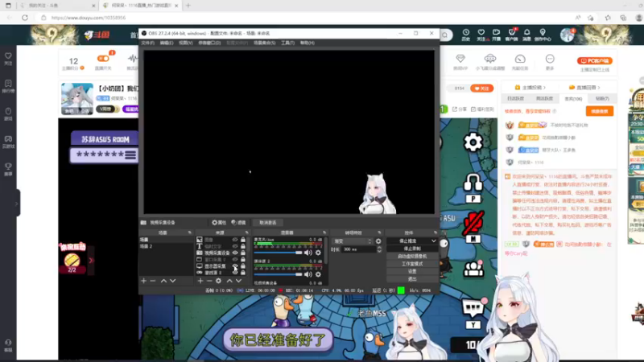Viewport: 644px width, 362px height.
Task: Open mic/aux audio settings gear in OBS mixer
Action: [x=318, y=253]
